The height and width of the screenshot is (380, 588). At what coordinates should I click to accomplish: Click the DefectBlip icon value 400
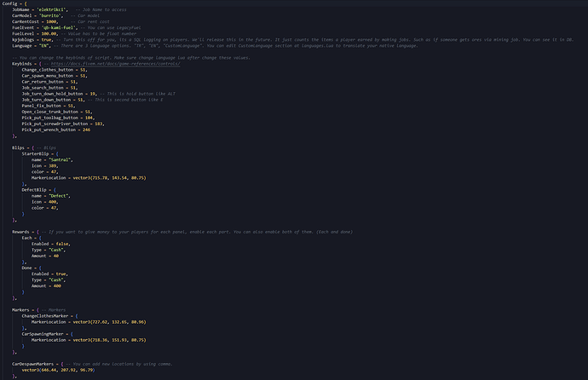[x=53, y=202]
